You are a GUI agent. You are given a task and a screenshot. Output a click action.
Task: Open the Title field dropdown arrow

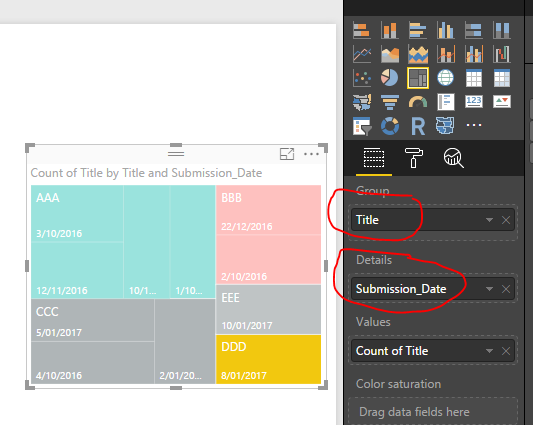(489, 220)
